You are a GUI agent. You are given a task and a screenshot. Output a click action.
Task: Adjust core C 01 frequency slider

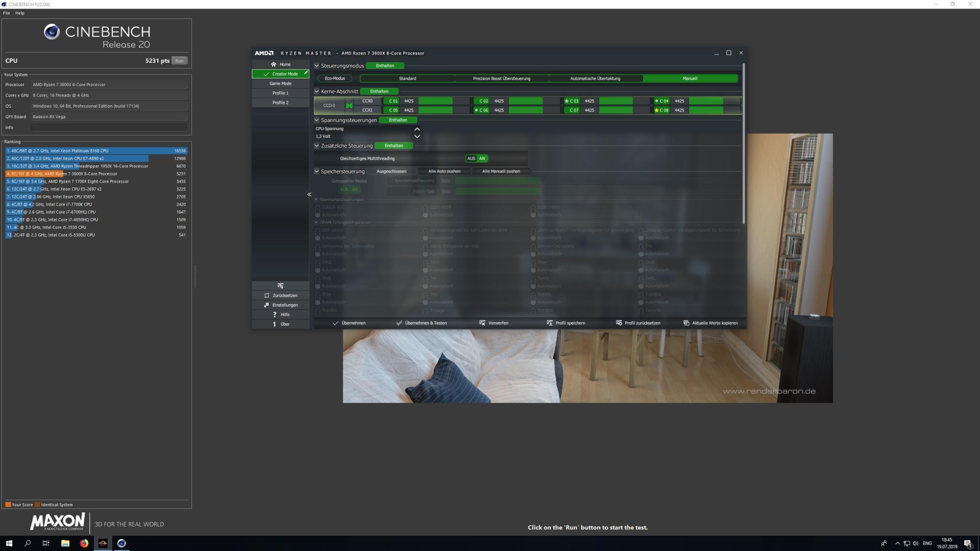[444, 101]
